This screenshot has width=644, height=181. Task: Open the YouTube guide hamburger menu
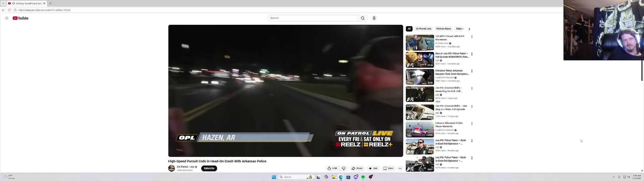coord(7,18)
